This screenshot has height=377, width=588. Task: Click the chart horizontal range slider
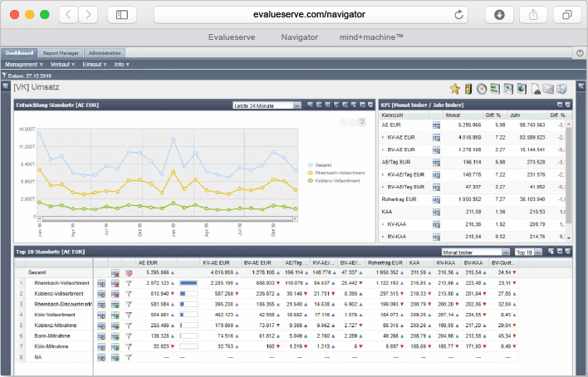coord(168,218)
